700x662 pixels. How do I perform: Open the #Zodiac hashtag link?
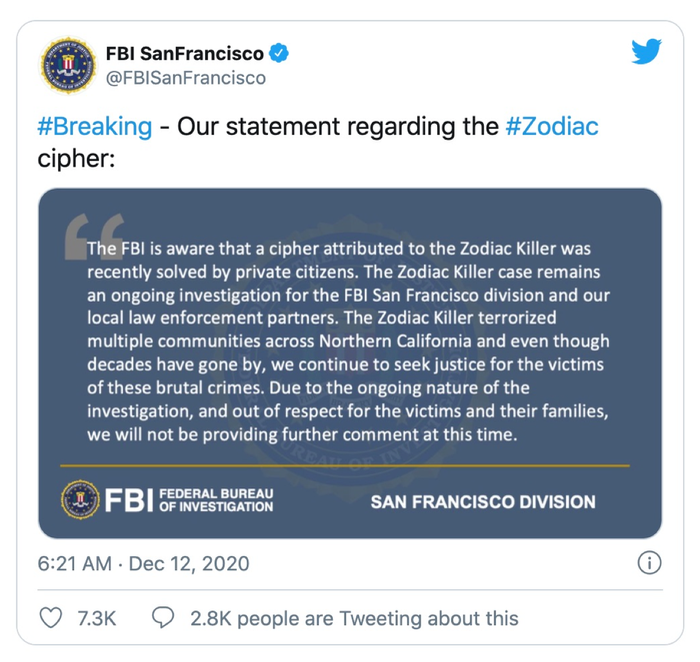point(552,127)
